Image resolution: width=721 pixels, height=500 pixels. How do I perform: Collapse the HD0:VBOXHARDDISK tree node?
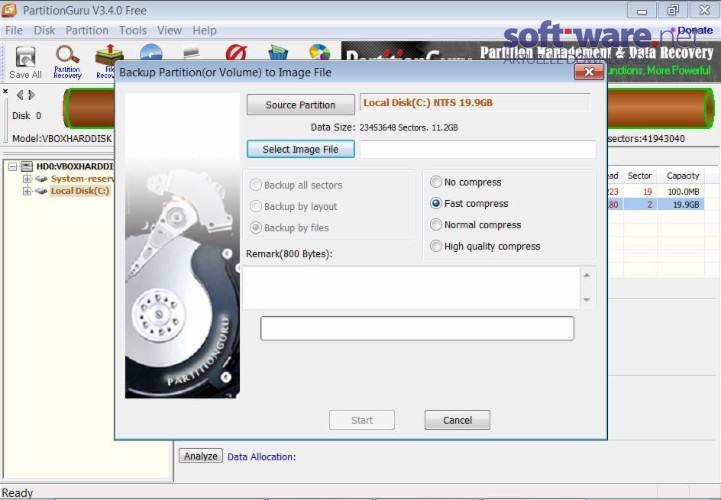12,166
